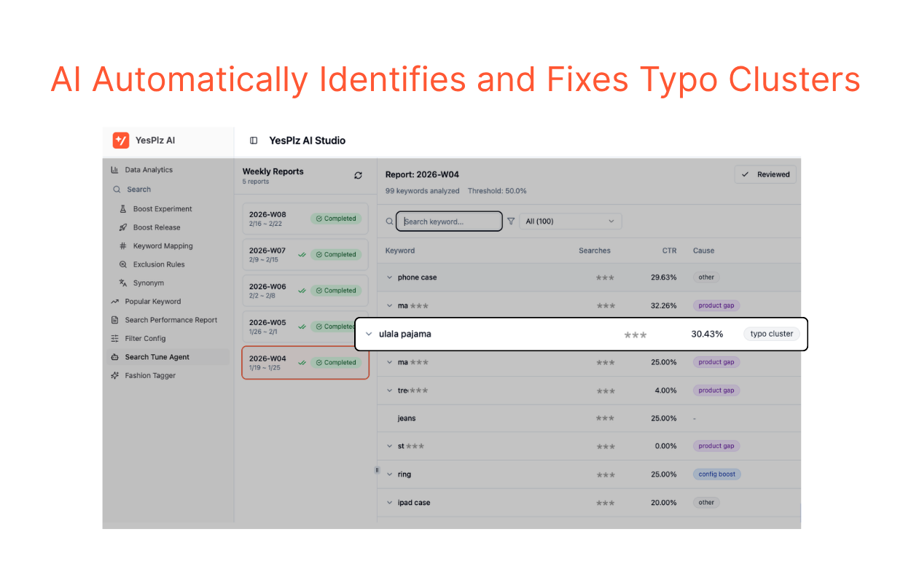Refresh the Weekly Reports list
The height and width of the screenshot is (588, 911).
click(x=358, y=176)
